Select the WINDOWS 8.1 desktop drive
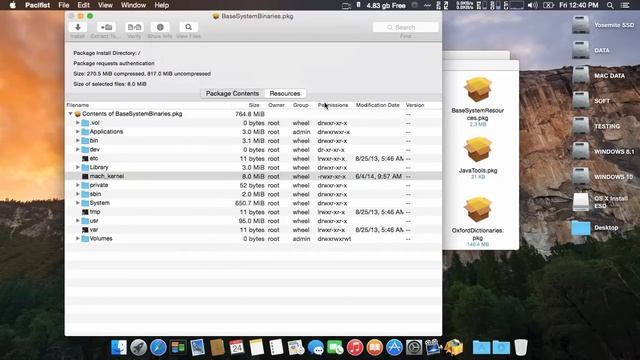This screenshot has height=360, width=640. [580, 151]
